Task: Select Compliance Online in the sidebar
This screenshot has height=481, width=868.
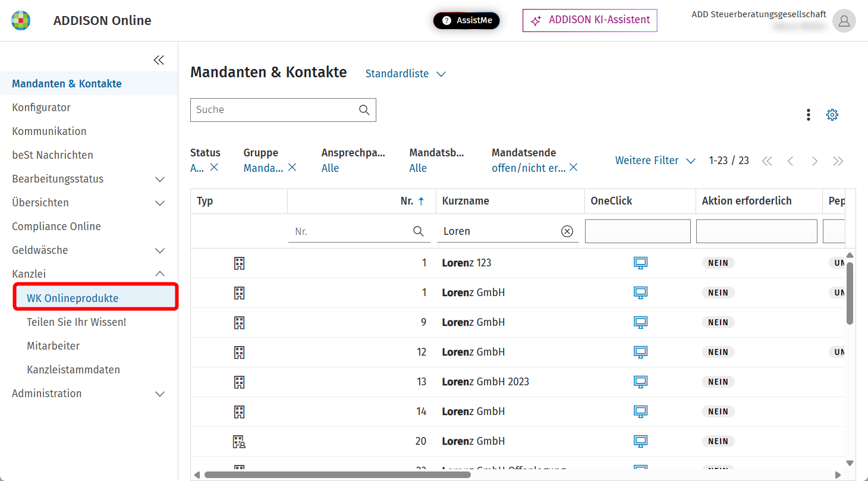Action: (56, 227)
